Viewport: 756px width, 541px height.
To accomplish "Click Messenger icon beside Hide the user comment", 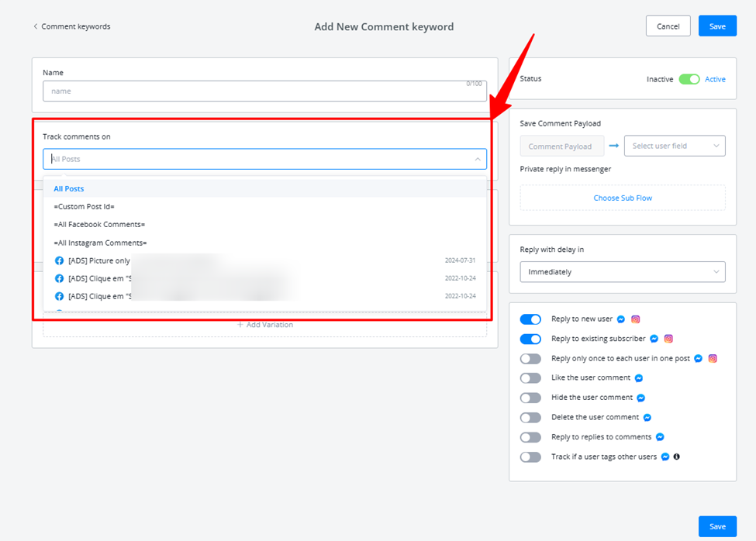I will [640, 398].
